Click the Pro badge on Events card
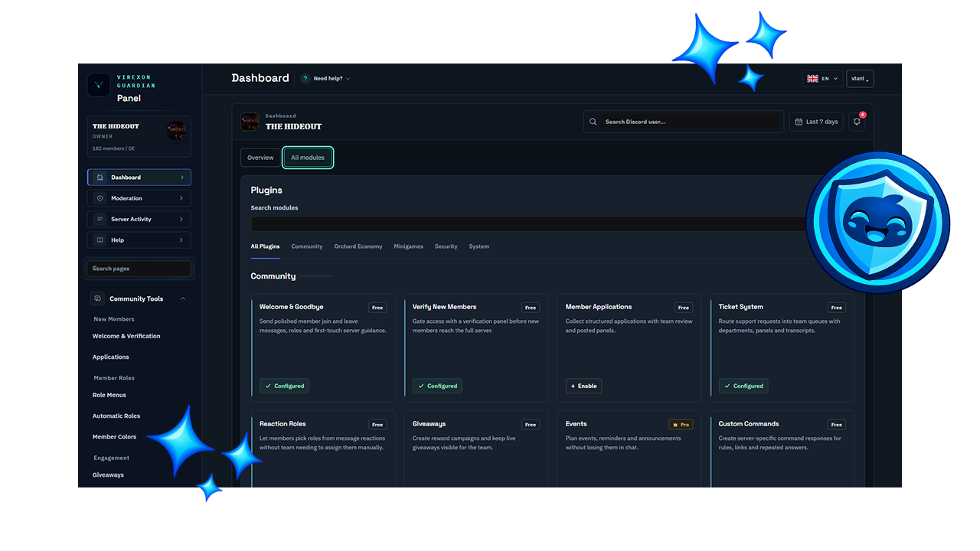 click(x=681, y=425)
